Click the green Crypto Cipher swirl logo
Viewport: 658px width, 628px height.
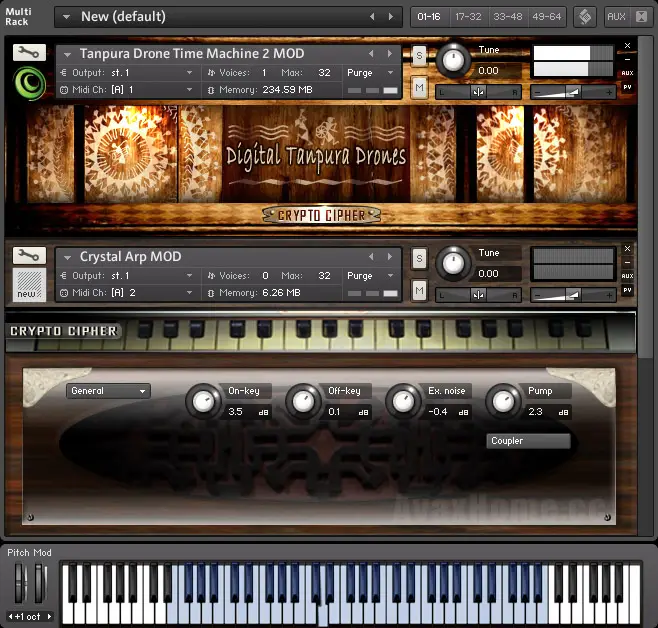click(29, 83)
